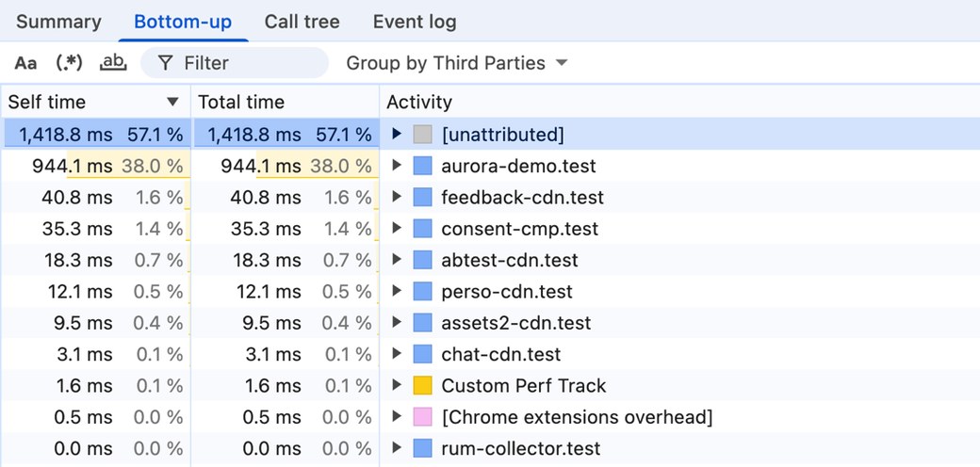Click the 3.1 ms self time cell
Screen dimensions: 980x467
tap(95, 354)
